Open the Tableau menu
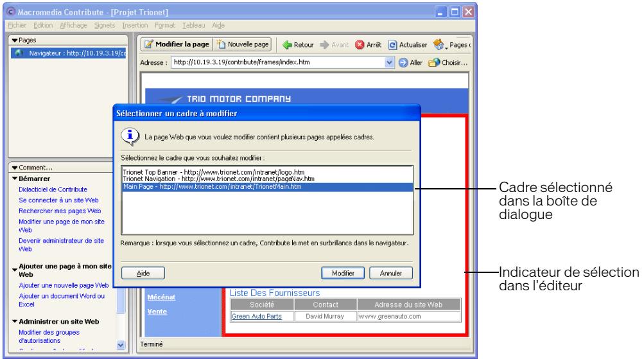 click(x=193, y=26)
